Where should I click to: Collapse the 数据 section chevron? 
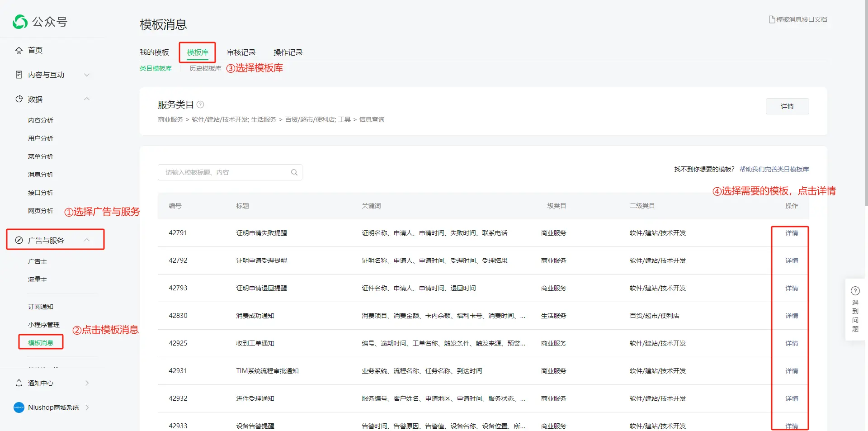coord(87,99)
